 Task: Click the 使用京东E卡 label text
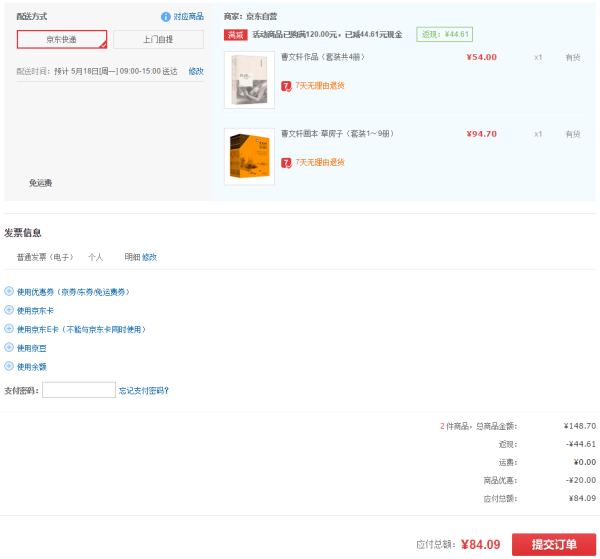tap(82, 329)
